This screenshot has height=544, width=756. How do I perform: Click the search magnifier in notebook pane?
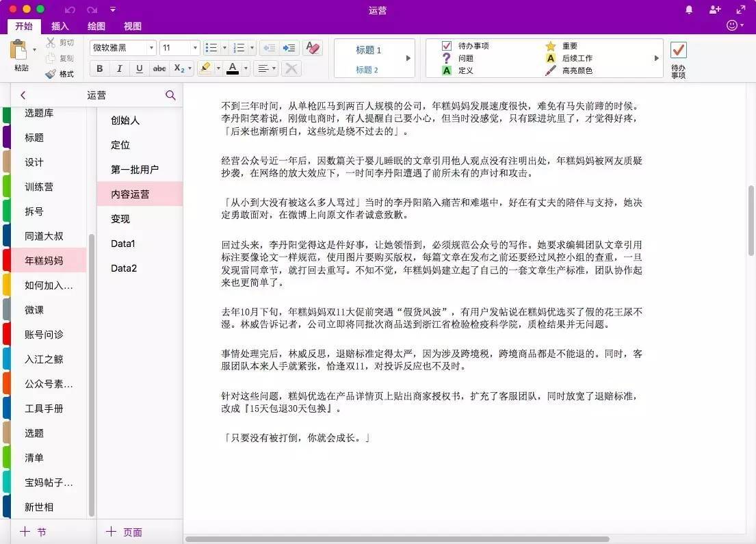(x=170, y=95)
